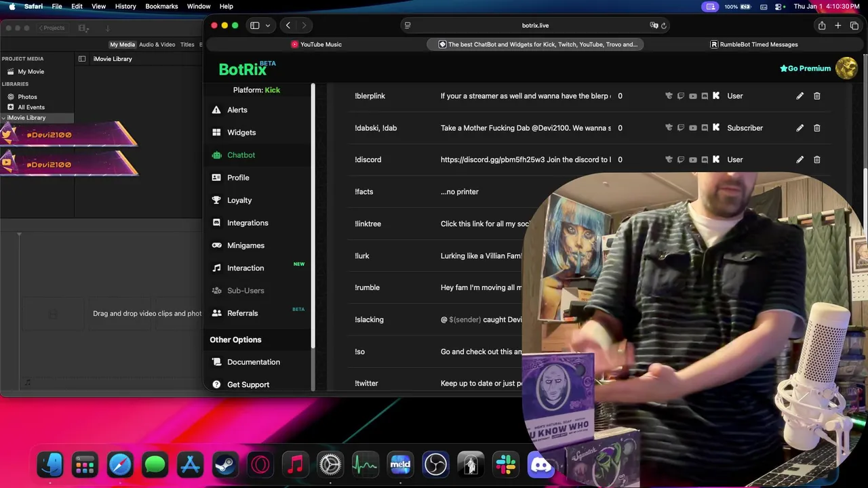Collapse the iMovie Library disclosure triangle
The image size is (868, 488).
(x=3, y=118)
